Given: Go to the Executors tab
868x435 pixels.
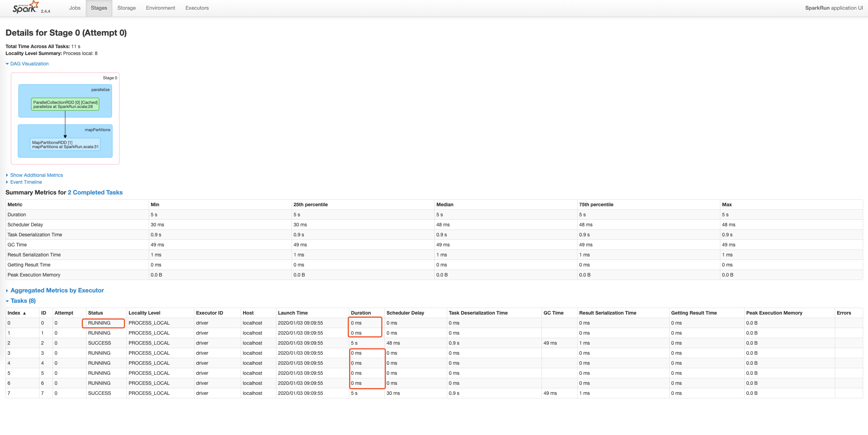Looking at the screenshot, I should click(197, 8).
